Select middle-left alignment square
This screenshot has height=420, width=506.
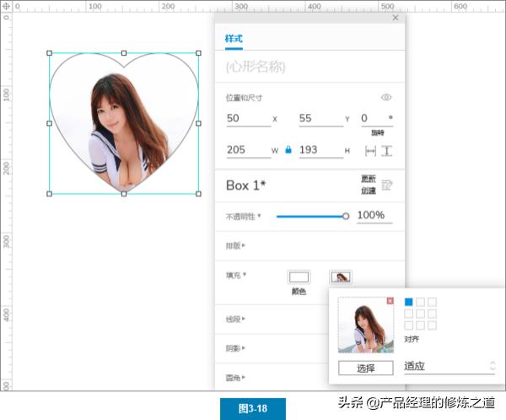pyautogui.click(x=408, y=314)
